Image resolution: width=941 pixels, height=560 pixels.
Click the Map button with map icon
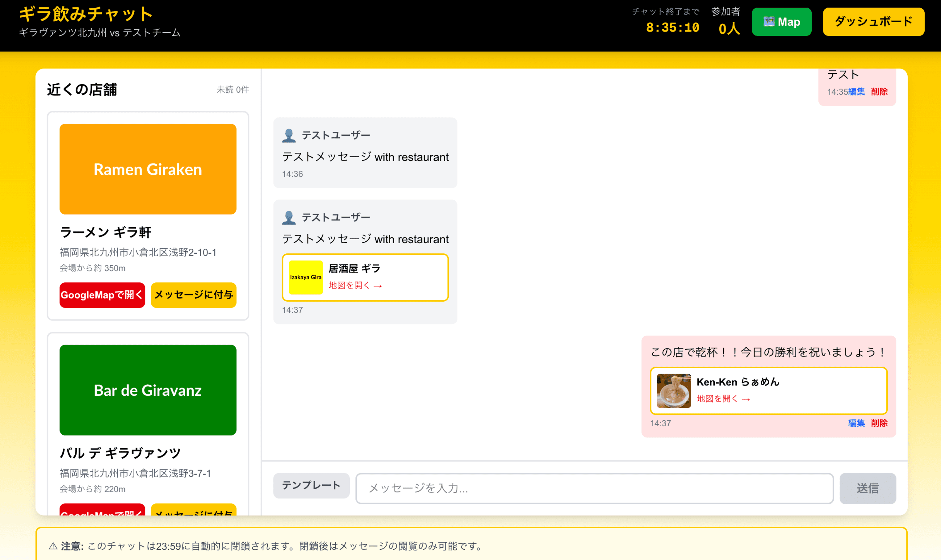point(781,22)
